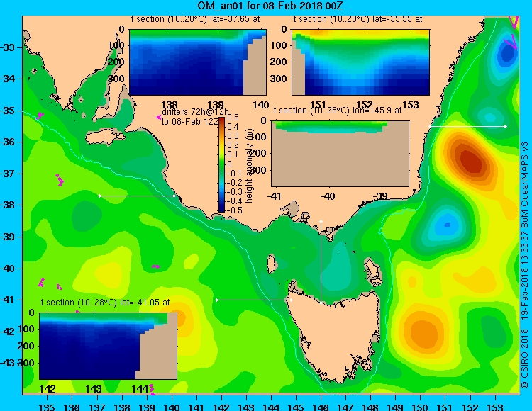
Task: Click the "drifters 72h@12h" label
Action: click(195, 112)
